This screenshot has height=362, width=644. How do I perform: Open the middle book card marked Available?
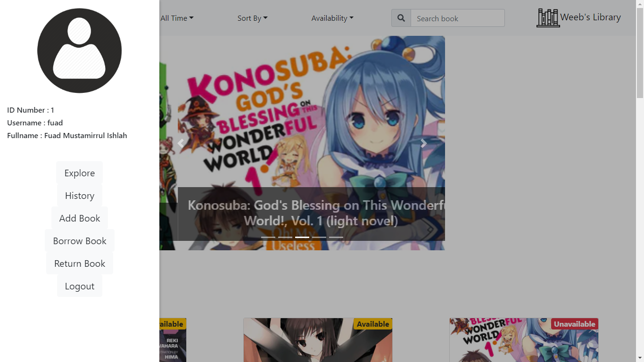click(318, 340)
